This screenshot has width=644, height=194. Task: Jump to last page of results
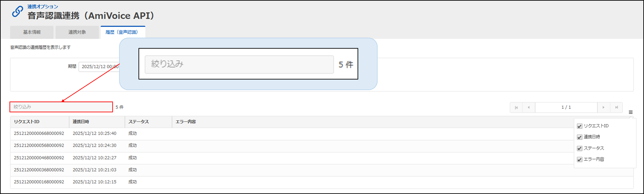[x=616, y=107]
